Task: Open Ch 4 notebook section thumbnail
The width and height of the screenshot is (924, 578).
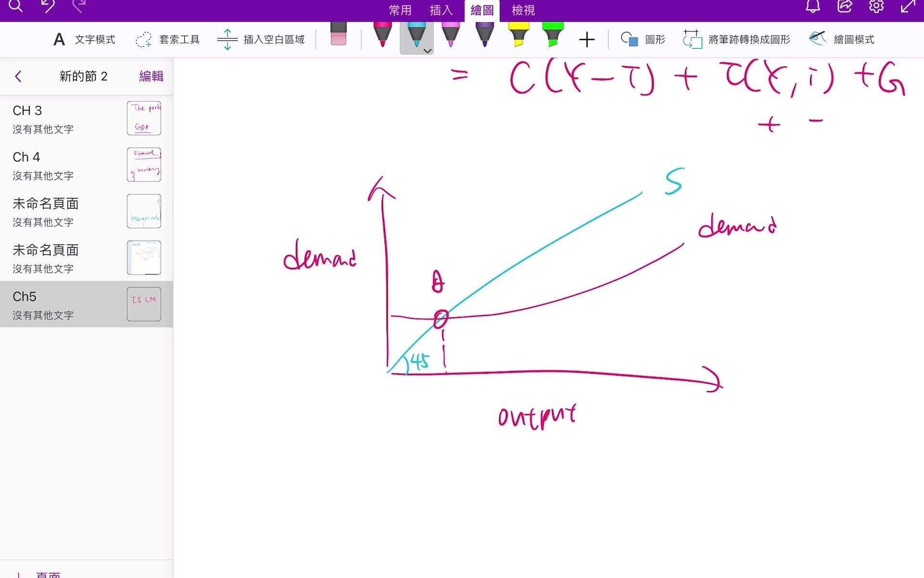Action: click(143, 166)
